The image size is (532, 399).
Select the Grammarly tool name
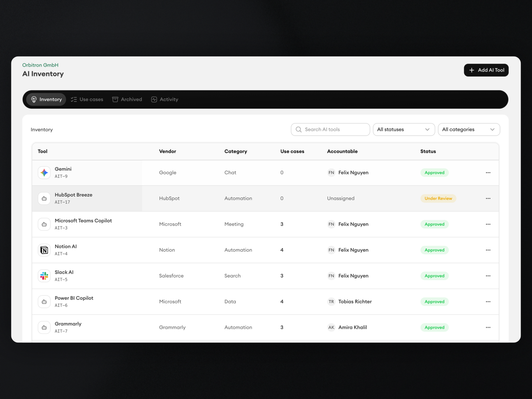coord(68,324)
